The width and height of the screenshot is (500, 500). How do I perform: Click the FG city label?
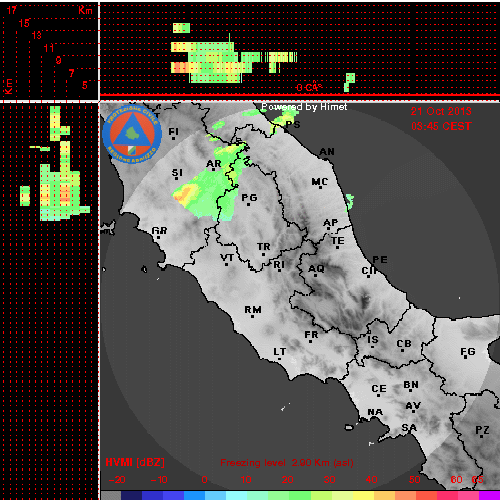coord(468,352)
